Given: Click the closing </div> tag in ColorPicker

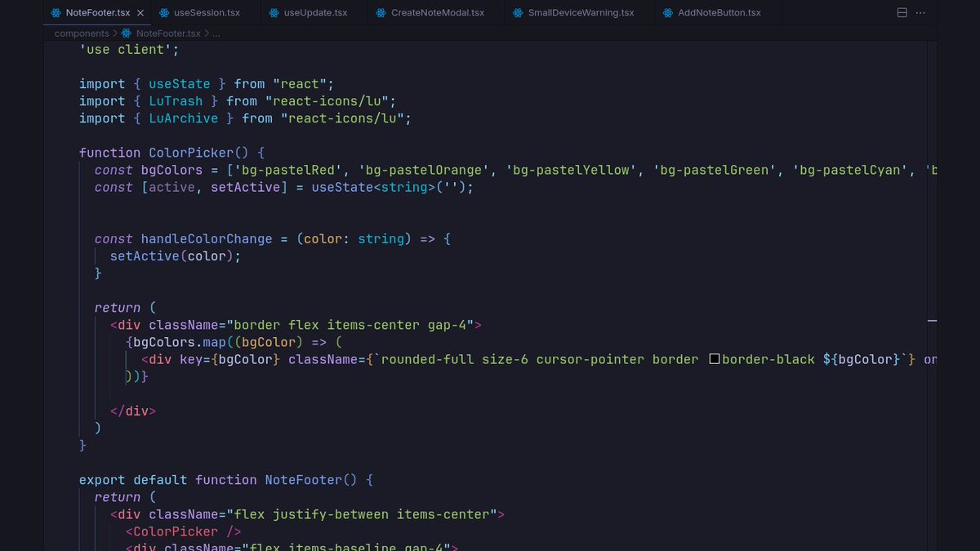Looking at the screenshot, I should coord(132,411).
